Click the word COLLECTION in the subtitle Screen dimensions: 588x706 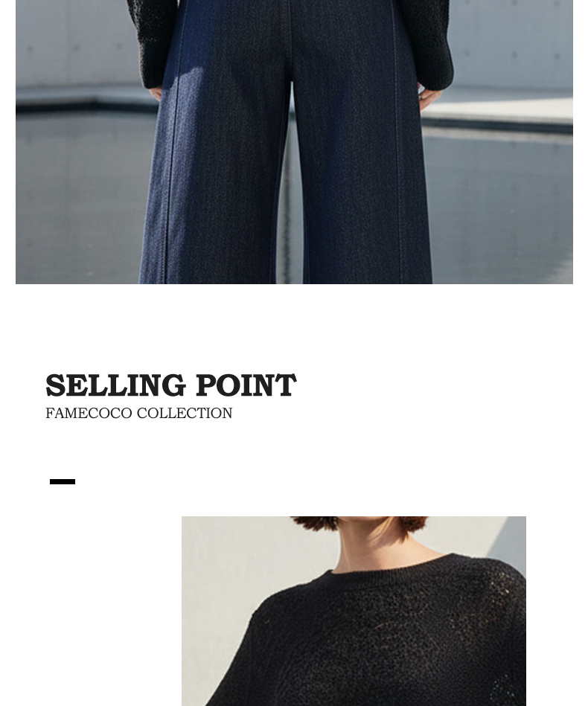185,414
